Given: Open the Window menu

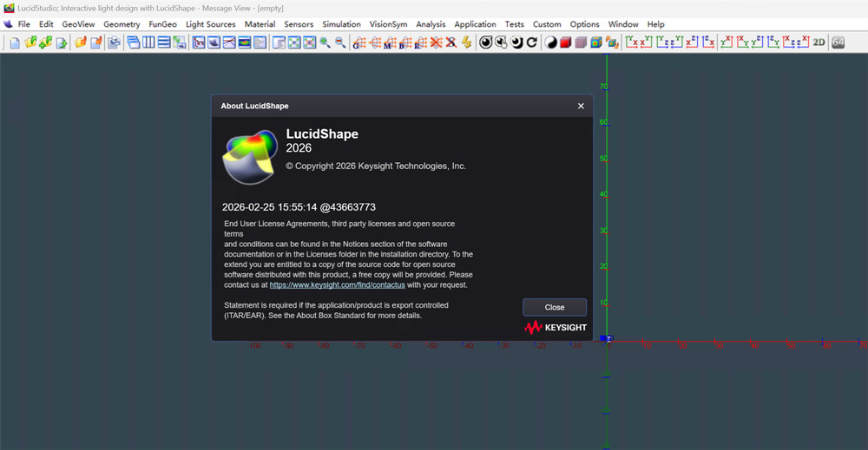Looking at the screenshot, I should click(x=623, y=24).
